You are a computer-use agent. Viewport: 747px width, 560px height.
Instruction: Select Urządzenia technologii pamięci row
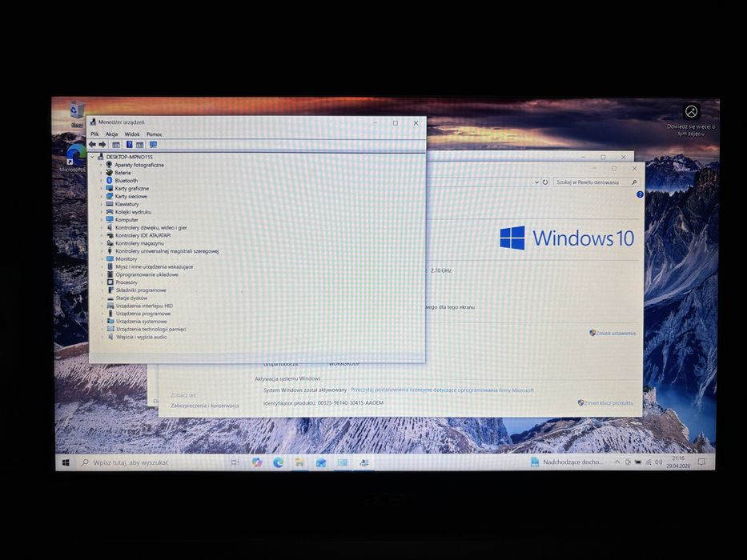click(x=147, y=329)
